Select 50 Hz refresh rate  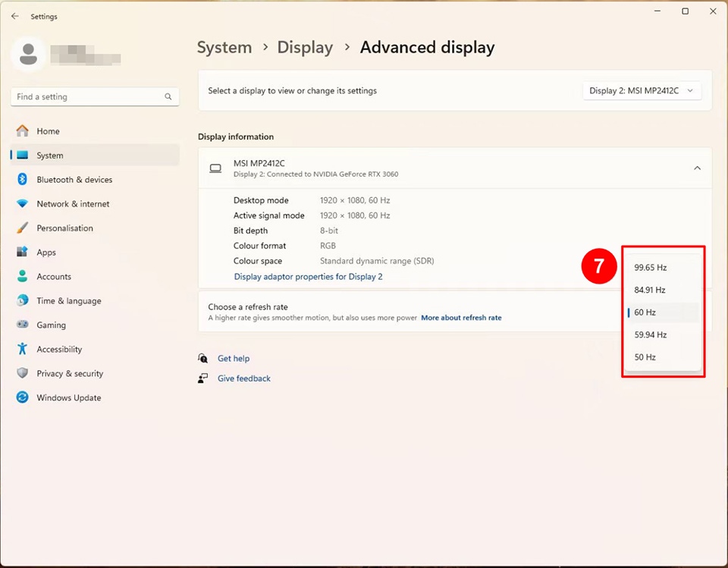point(663,356)
